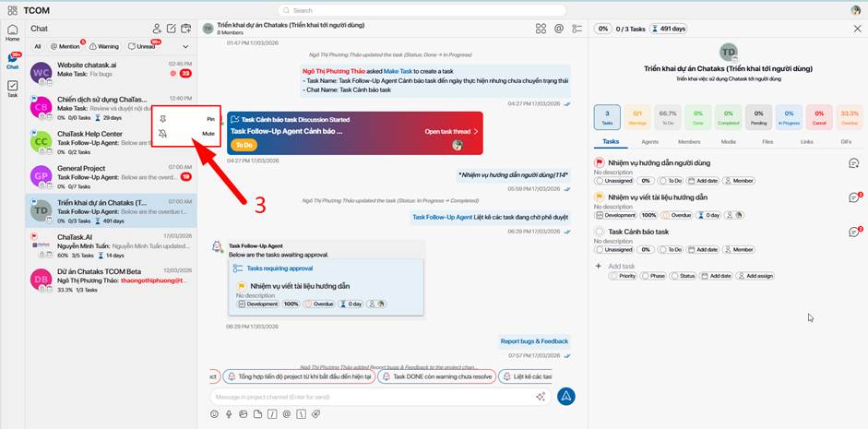Image resolution: width=868 pixels, height=429 pixels.
Task: Open comments for Nhiệm vụ hướng dẫn người dùng
Action: pyautogui.click(x=853, y=162)
